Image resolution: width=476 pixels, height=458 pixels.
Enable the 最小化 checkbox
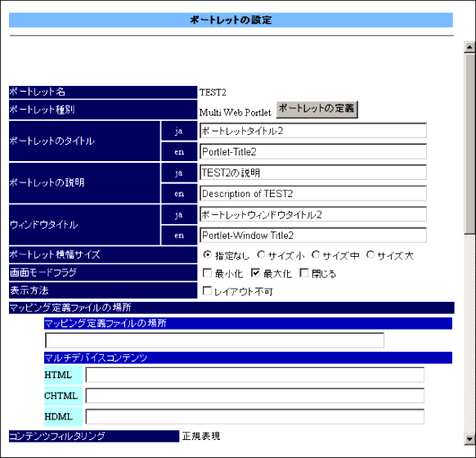pyautogui.click(x=207, y=273)
